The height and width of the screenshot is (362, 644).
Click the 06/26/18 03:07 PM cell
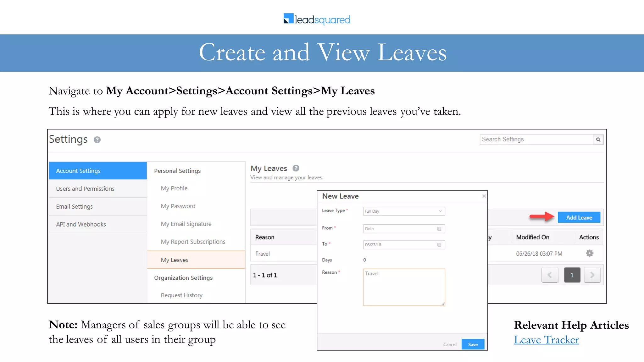(x=539, y=254)
